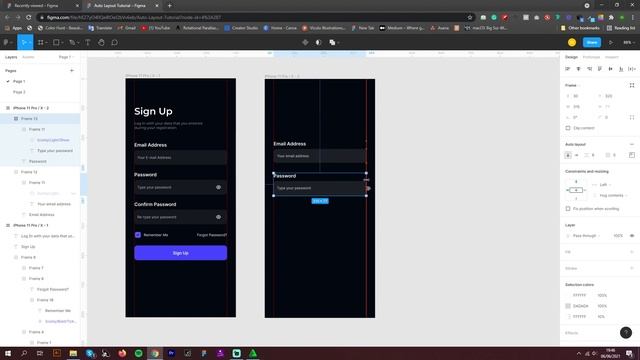The height and width of the screenshot is (360, 640).
Task: Enable the Clip content checkbox
Action: (x=568, y=128)
